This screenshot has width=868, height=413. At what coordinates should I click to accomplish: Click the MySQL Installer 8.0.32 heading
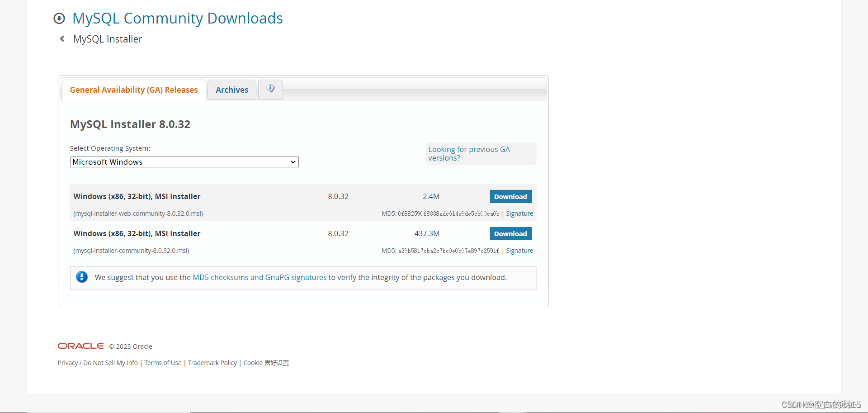pos(130,124)
